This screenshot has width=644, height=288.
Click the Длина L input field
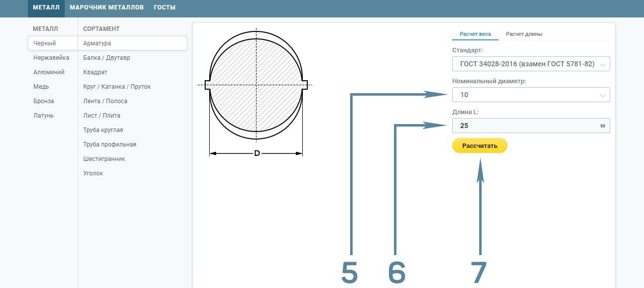pyautogui.click(x=531, y=126)
